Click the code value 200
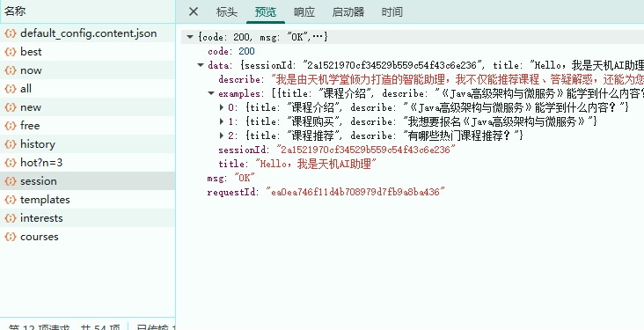Screen dimensions: 644x330 pyautogui.click(x=247, y=51)
